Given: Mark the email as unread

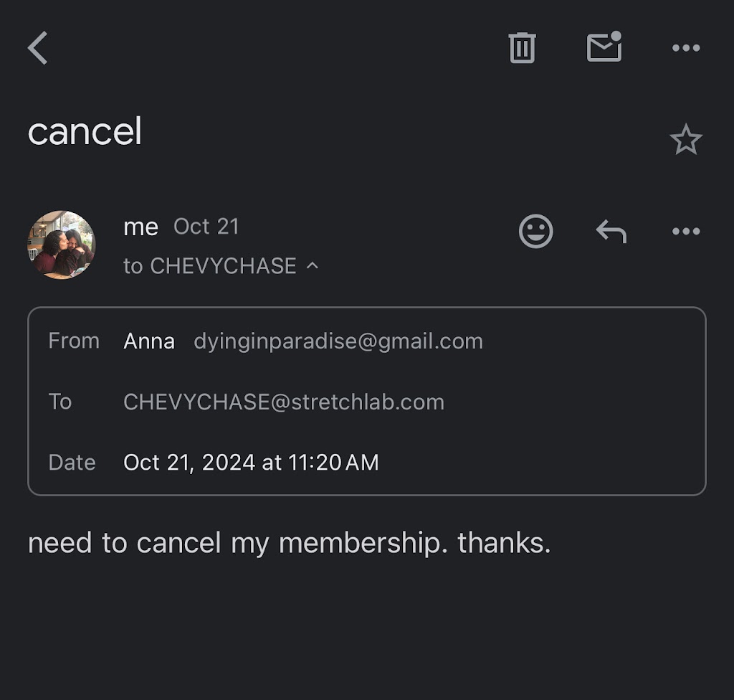Looking at the screenshot, I should tap(604, 47).
